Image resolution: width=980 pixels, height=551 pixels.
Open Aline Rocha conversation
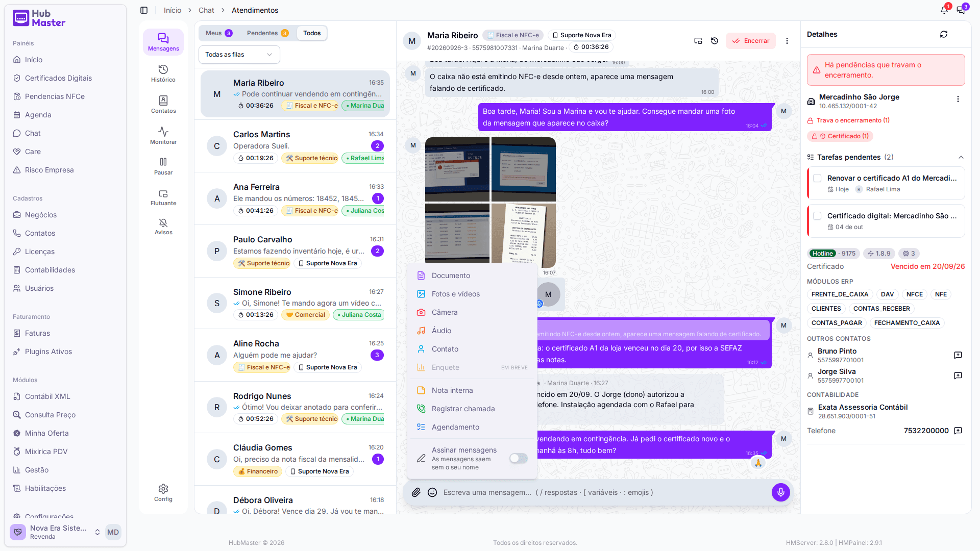(296, 355)
